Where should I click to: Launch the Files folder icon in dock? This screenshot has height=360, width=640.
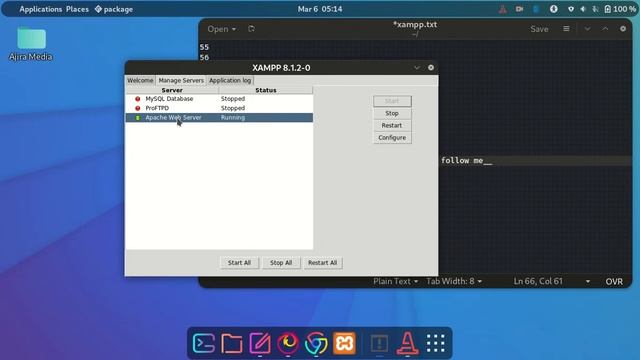point(231,343)
